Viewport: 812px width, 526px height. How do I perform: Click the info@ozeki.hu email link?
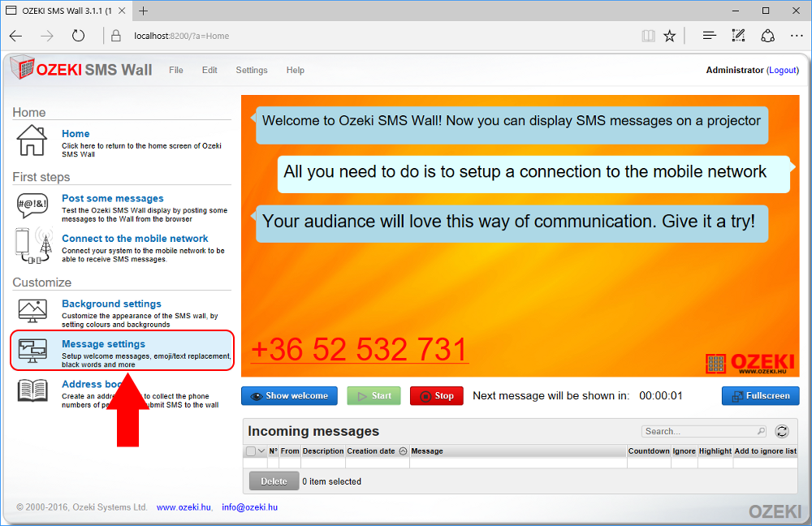pos(249,507)
